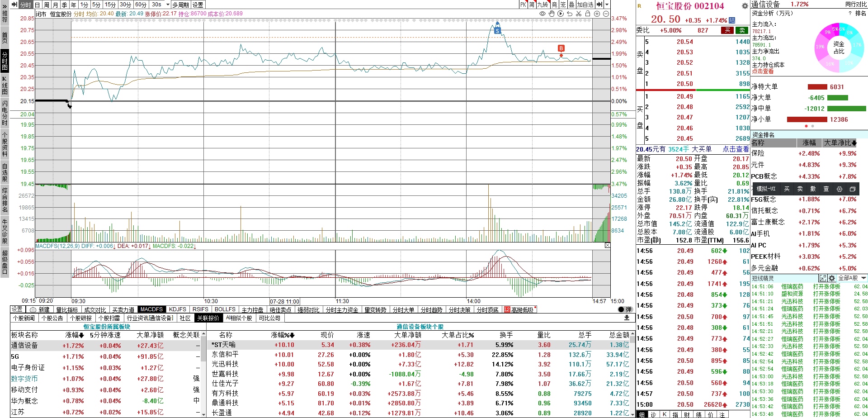Click the zoom out minus circle icon
This screenshot has width=868, height=418.
(606, 14)
